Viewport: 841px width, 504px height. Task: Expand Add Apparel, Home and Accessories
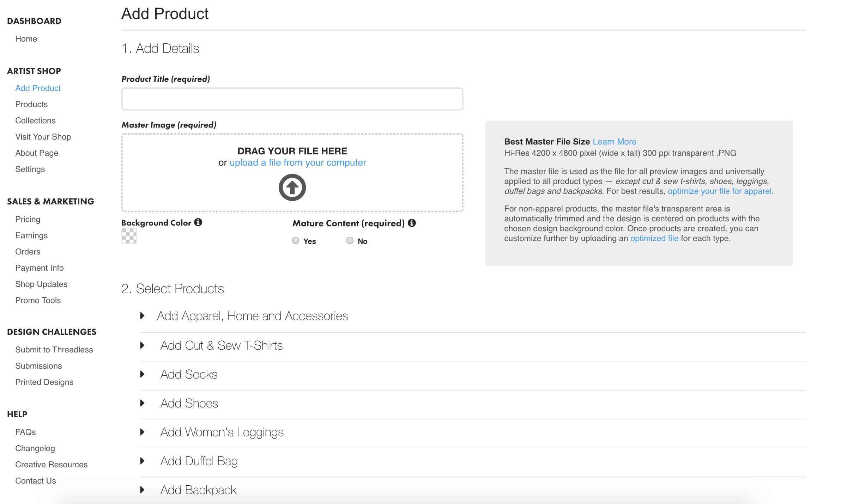point(252,316)
